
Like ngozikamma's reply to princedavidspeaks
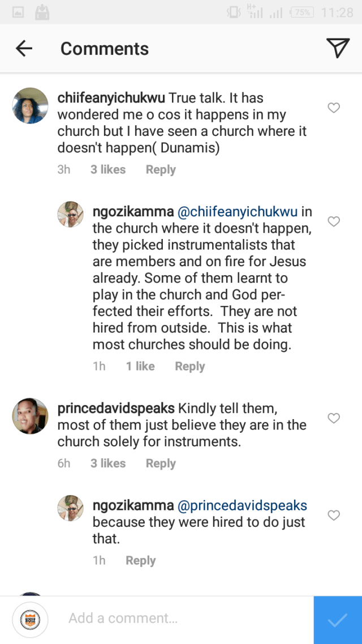pyautogui.click(x=334, y=515)
